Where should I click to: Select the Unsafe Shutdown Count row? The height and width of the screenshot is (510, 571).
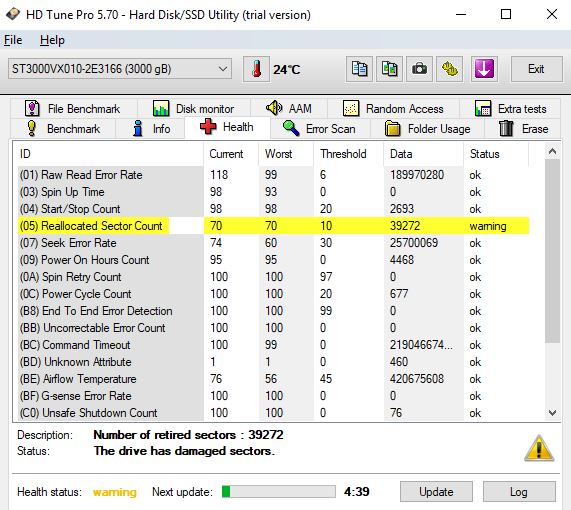[x=273, y=413]
